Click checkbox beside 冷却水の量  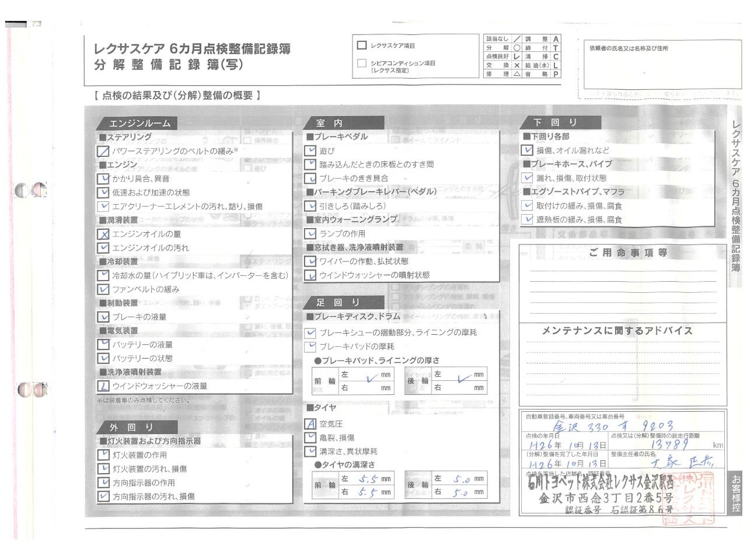click(103, 275)
